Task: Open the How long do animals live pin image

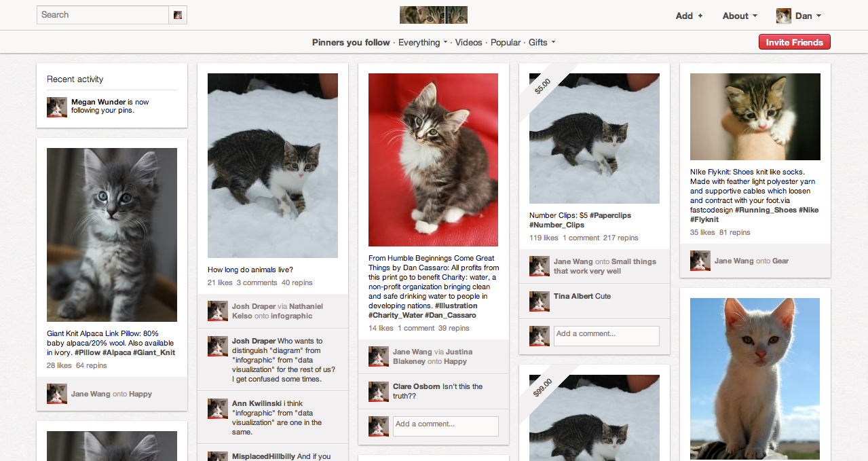Action: tap(273, 166)
